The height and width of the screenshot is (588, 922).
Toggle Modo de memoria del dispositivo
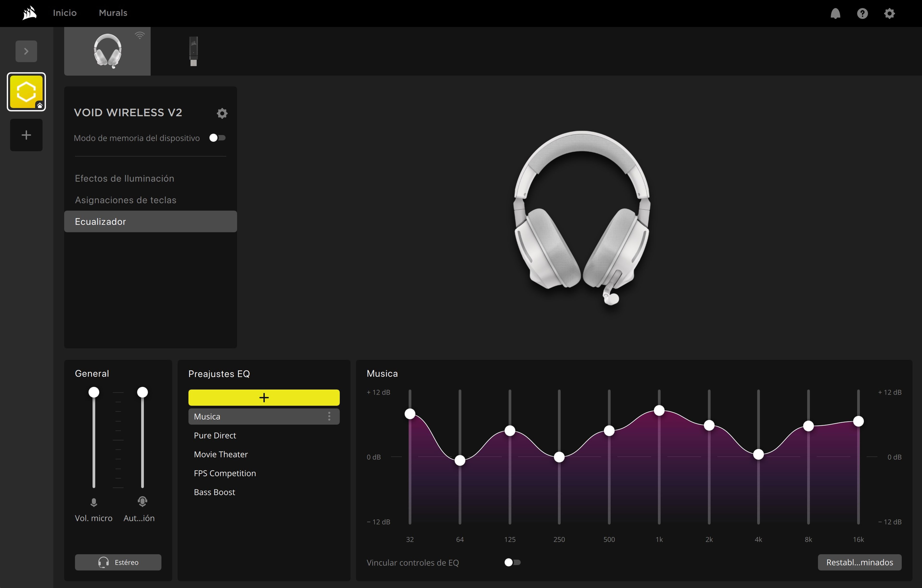(x=218, y=138)
